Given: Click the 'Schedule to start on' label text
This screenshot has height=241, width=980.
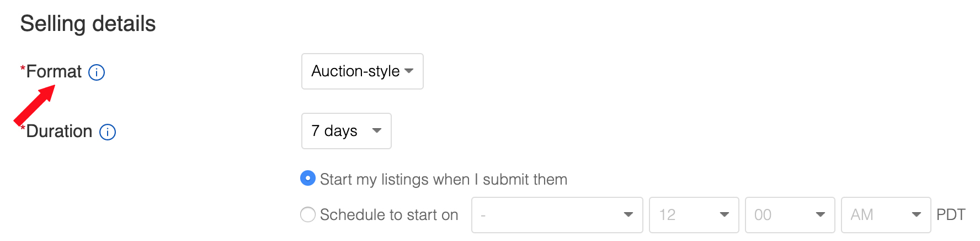Looking at the screenshot, I should (389, 215).
